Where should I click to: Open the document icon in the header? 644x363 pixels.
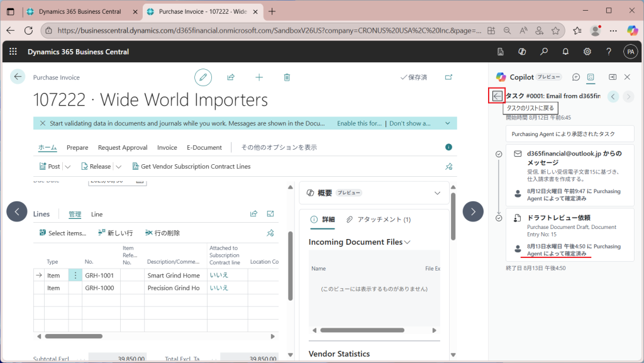[x=500, y=52]
